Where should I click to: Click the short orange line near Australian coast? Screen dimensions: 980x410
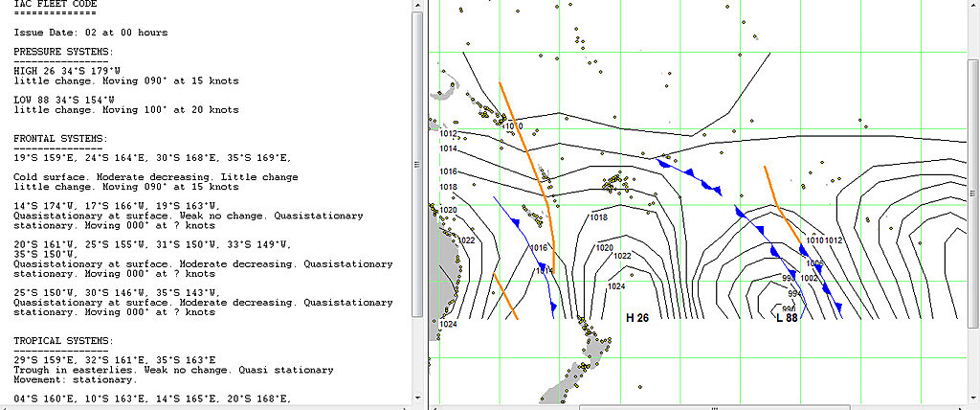coord(505,297)
